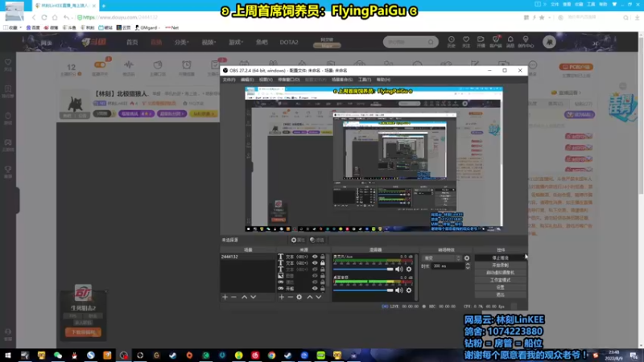Open Douyu 历史 history icon

[x=452, y=42]
